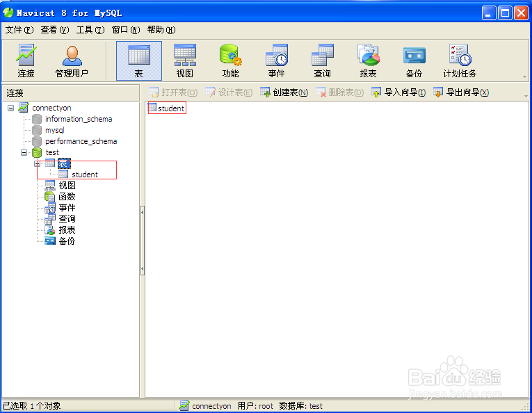Click the student table icon in object list
This screenshot has height=413, width=532.
coord(152,108)
